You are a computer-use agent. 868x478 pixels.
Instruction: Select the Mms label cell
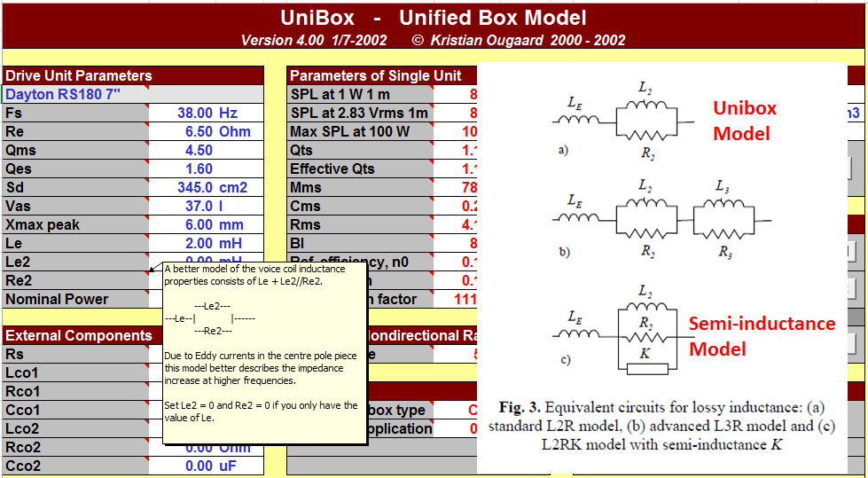[x=360, y=187]
